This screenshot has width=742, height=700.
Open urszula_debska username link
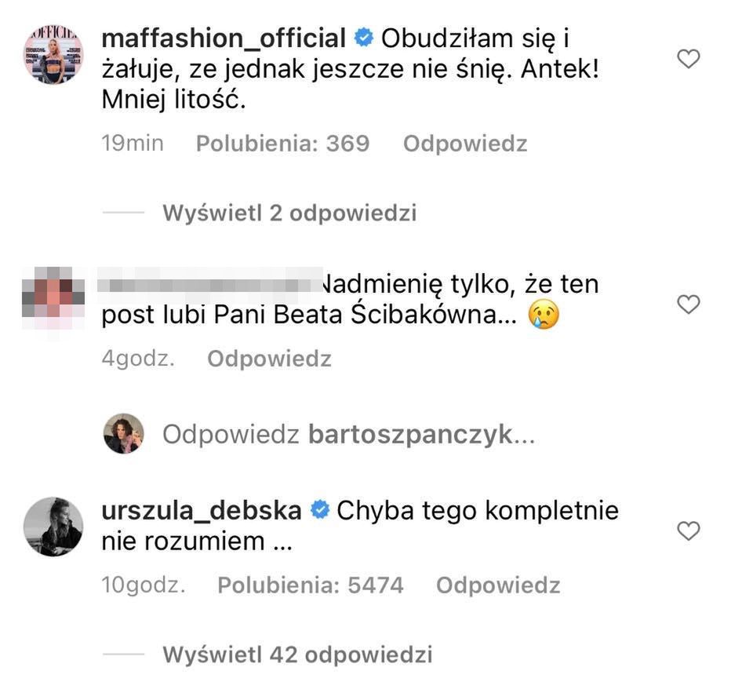(202, 511)
